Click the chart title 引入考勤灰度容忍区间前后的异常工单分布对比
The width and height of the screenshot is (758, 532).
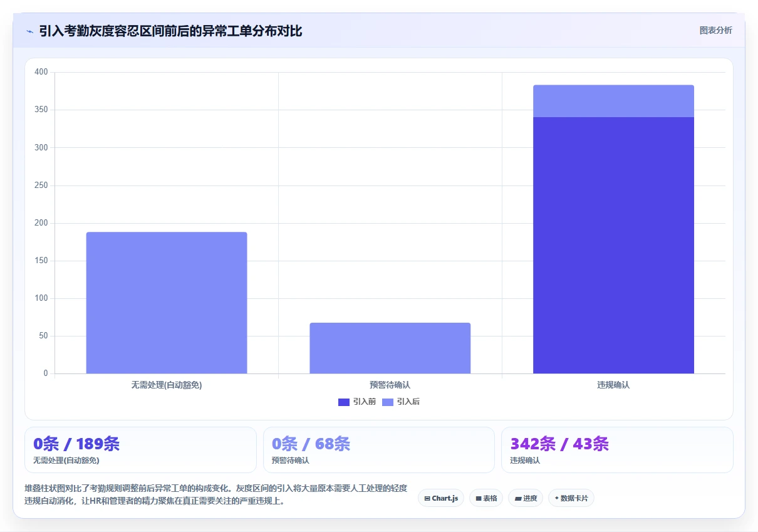(x=170, y=31)
